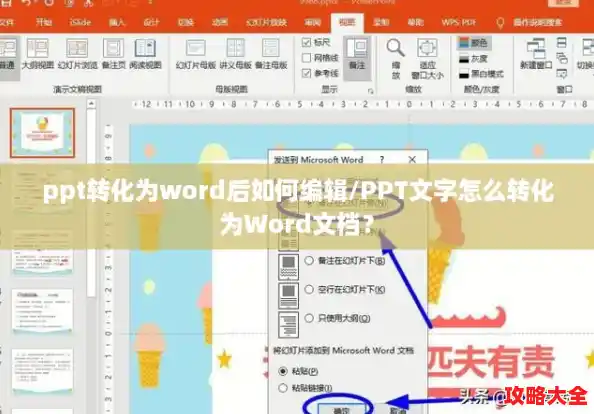The height and width of the screenshot is (414, 594).
Task: Click Switch Windows (切换窗口) icon
Action: click(x=587, y=54)
